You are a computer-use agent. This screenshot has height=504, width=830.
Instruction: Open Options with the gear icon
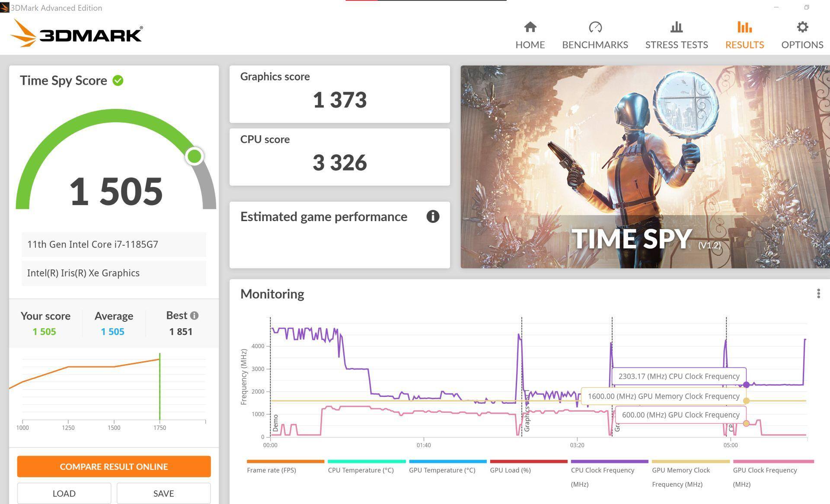pos(802,28)
